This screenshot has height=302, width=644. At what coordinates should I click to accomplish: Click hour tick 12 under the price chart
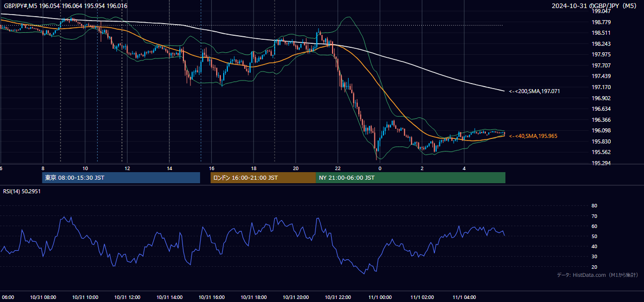coord(127,168)
